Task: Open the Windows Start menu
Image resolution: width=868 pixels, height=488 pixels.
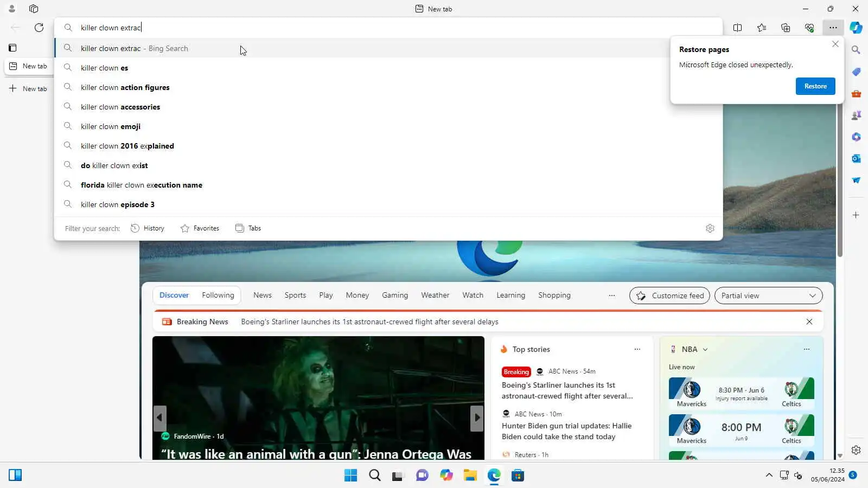Action: [351, 476]
